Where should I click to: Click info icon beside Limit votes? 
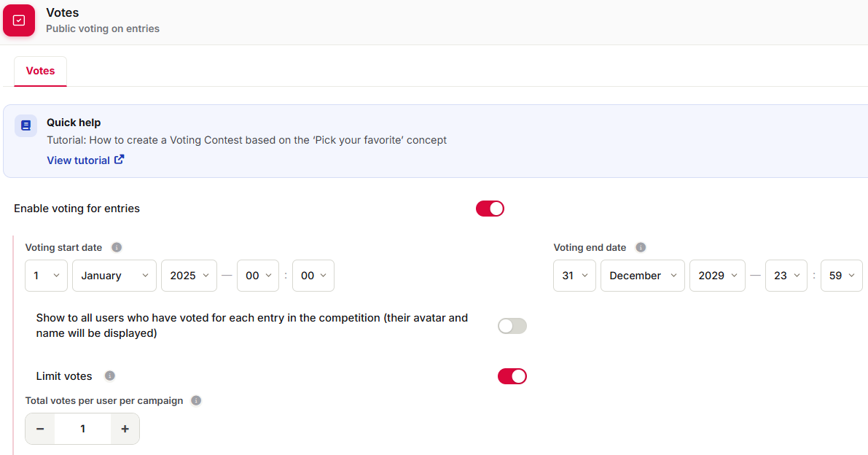click(109, 376)
